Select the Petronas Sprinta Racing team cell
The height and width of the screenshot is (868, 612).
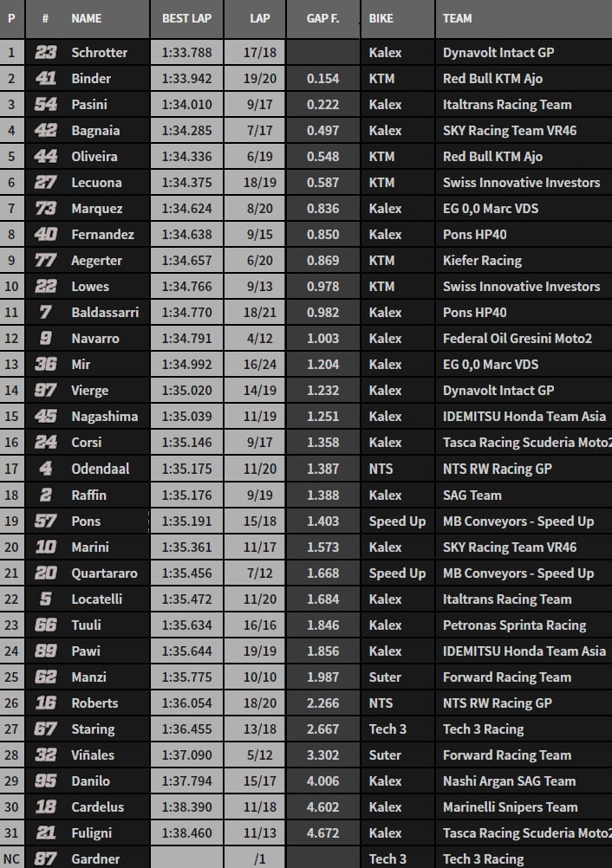(514, 625)
